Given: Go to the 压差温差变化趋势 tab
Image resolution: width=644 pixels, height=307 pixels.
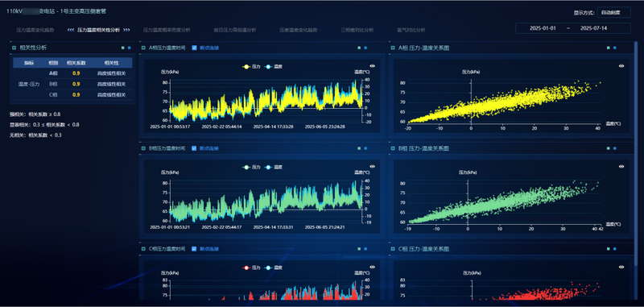Looking at the screenshot, I should coord(299,30).
